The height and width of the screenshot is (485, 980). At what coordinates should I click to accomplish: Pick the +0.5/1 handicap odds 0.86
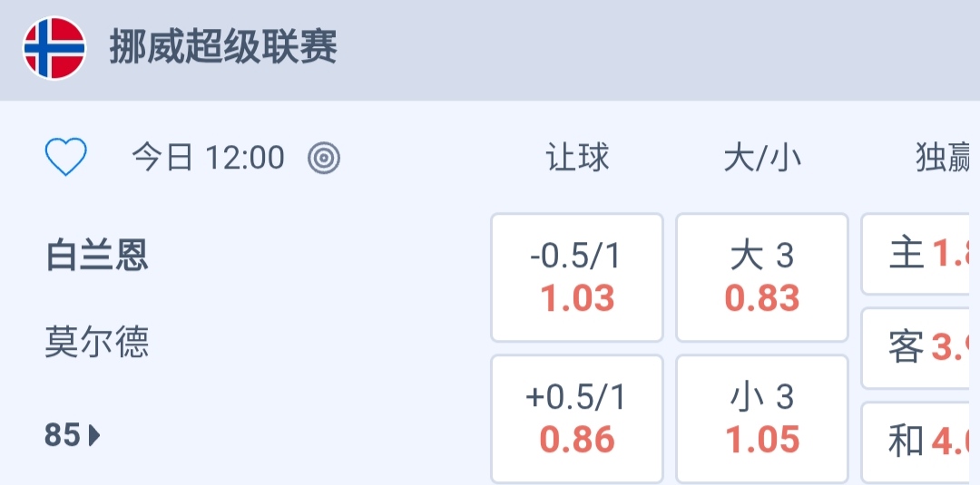click(x=577, y=419)
